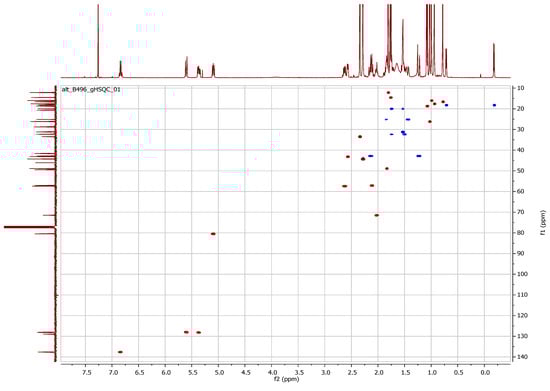Select the 7.5 tick label on f2 axis
The width and height of the screenshot is (550, 391).
(x=86, y=372)
